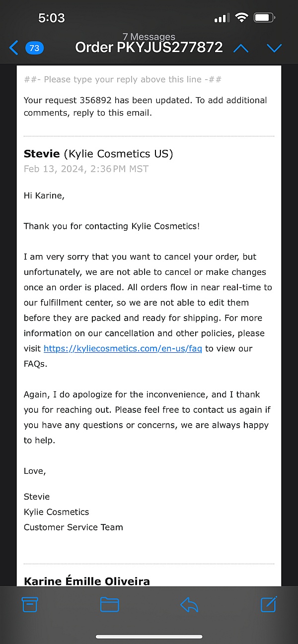Tap the back arrow to inbox
This screenshot has width=298, height=644.
[x=14, y=48]
